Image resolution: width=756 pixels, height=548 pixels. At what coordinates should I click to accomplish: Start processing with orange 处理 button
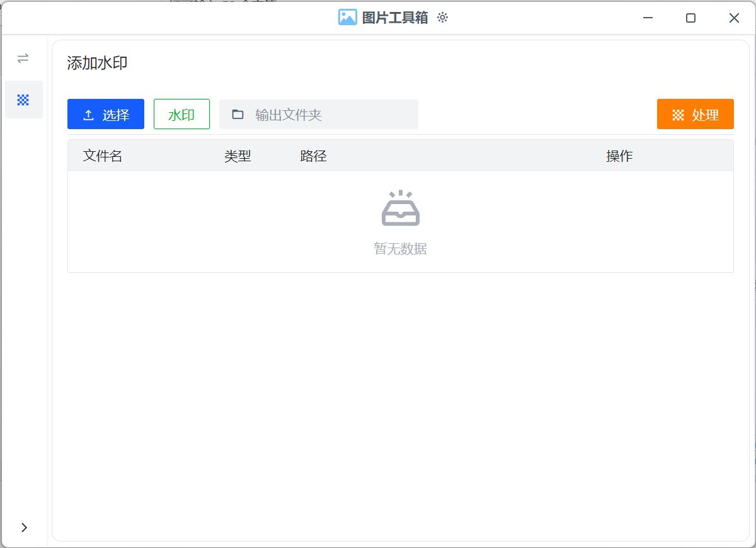(x=696, y=114)
